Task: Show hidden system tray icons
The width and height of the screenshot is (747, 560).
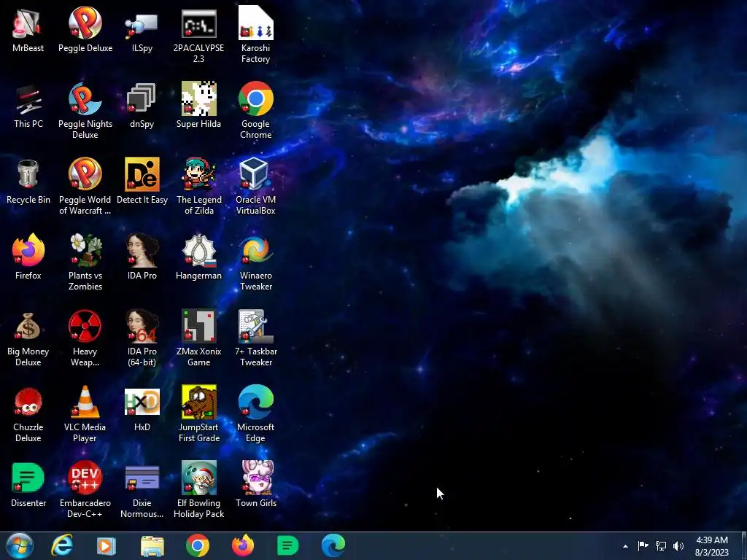Action: [x=625, y=546]
